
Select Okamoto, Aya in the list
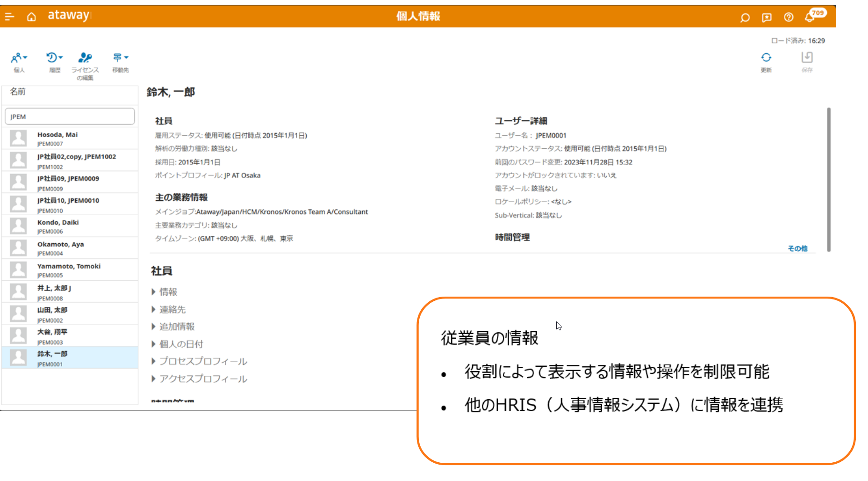point(61,244)
